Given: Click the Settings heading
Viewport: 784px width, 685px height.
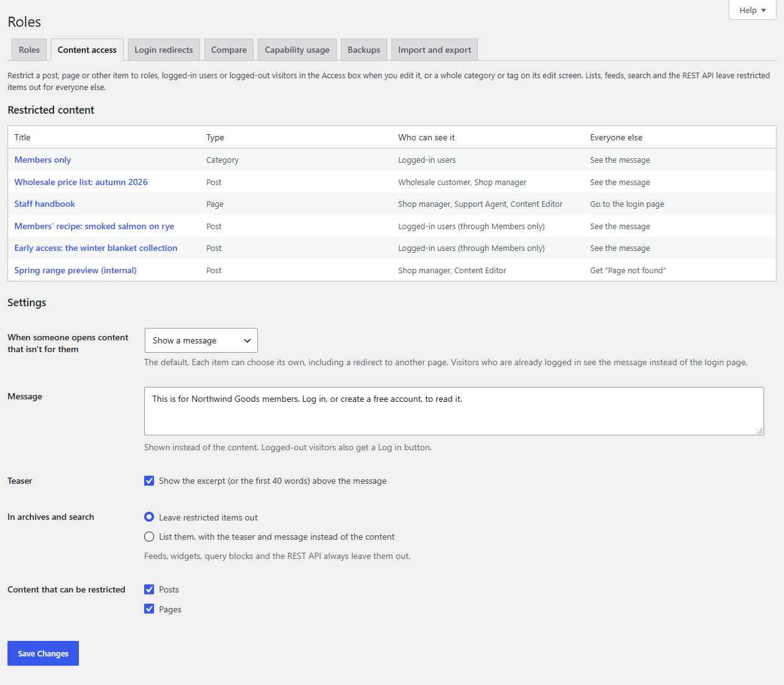Looking at the screenshot, I should 27,302.
